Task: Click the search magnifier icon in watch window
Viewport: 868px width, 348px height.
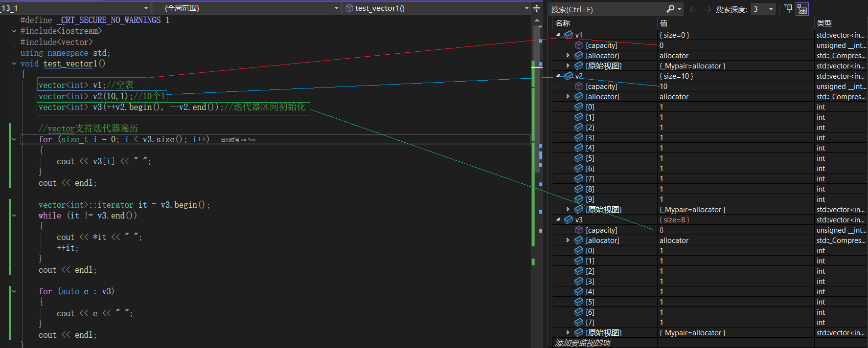Action: tap(670, 9)
